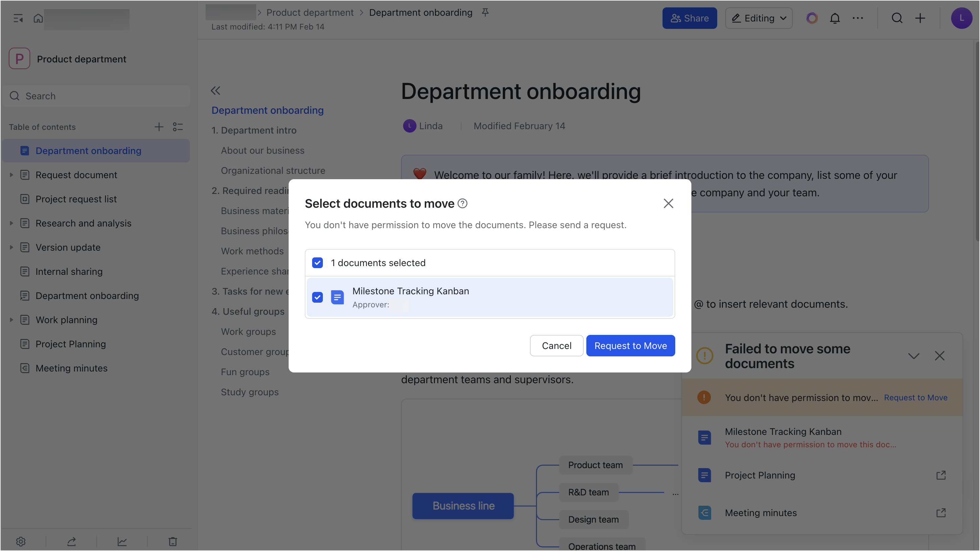This screenshot has width=980, height=551.
Task: Collapse the left sidebar with the menu icon
Action: 18,18
